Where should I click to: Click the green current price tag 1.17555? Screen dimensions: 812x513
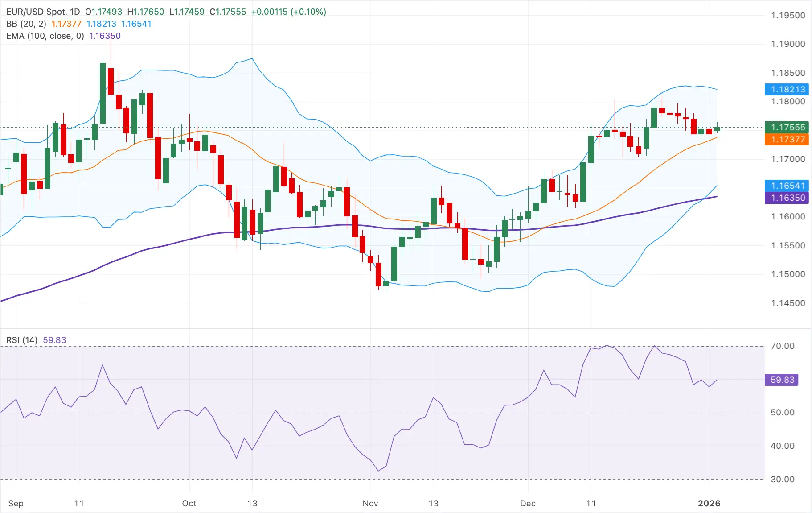coord(787,127)
